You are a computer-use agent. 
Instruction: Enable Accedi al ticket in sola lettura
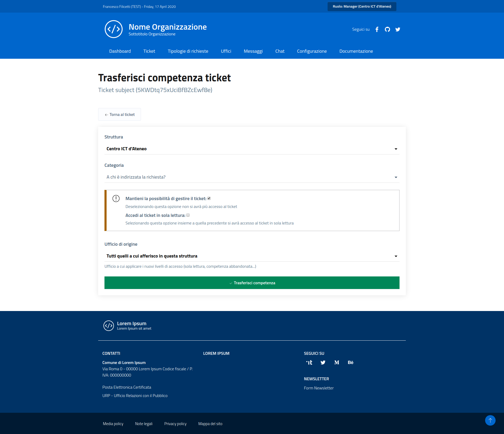tap(188, 215)
